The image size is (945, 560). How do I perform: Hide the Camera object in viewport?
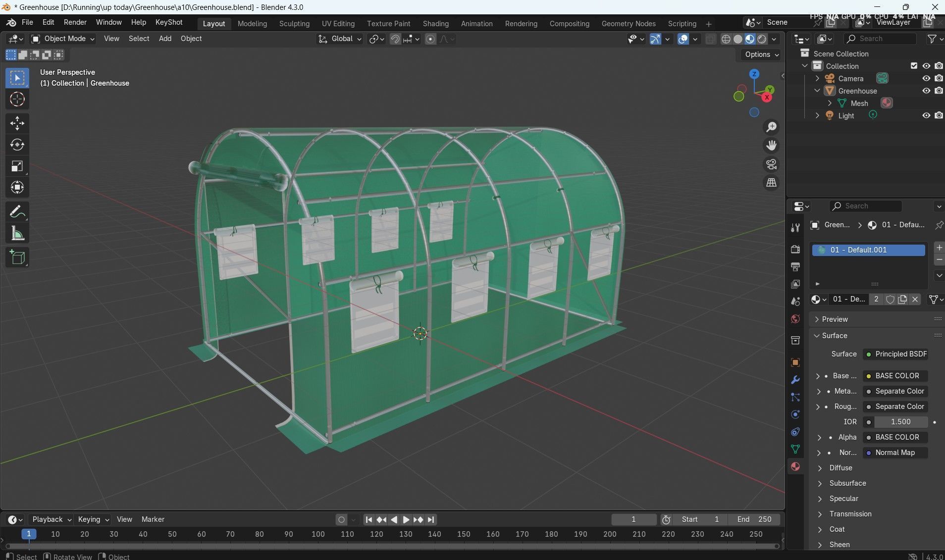pos(926,78)
